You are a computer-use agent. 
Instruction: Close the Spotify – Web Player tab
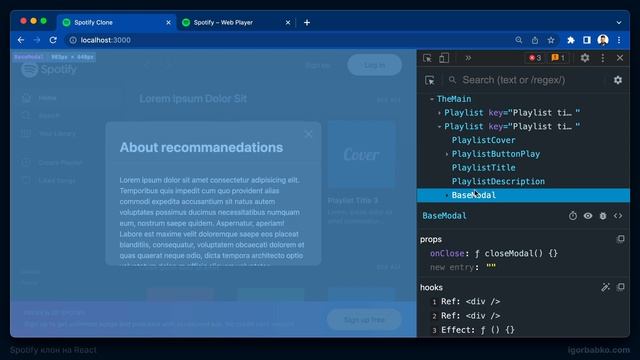288,22
